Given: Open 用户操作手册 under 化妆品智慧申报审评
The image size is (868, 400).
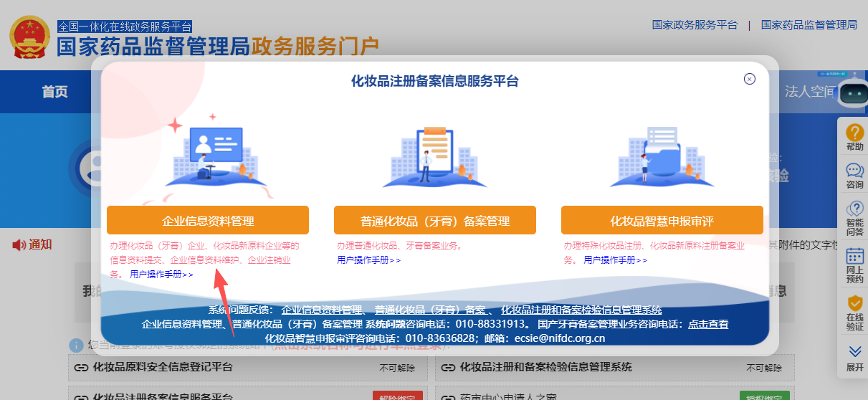Looking at the screenshot, I should pyautogui.click(x=616, y=260).
